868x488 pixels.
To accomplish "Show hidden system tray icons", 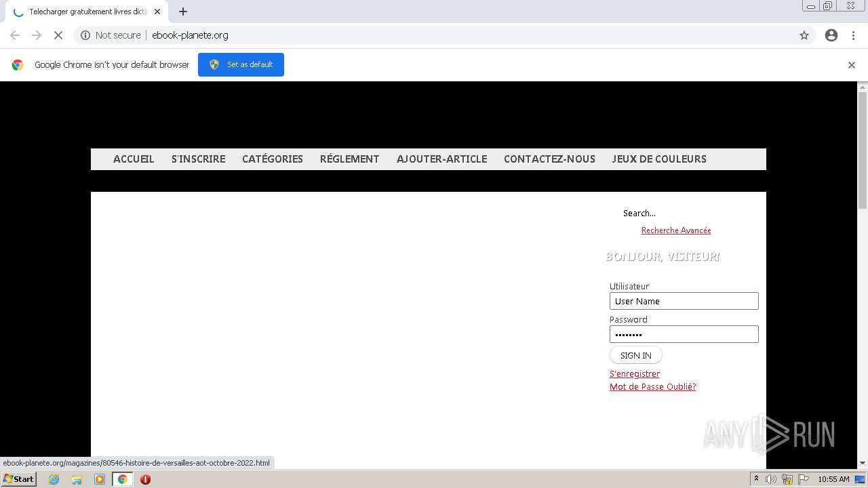I will click(x=756, y=479).
